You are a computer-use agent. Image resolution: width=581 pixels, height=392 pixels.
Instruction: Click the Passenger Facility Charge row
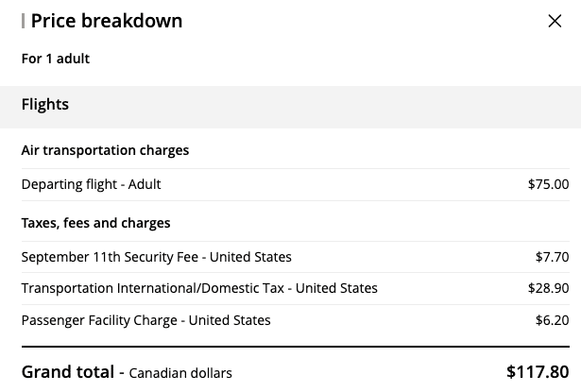point(146,320)
